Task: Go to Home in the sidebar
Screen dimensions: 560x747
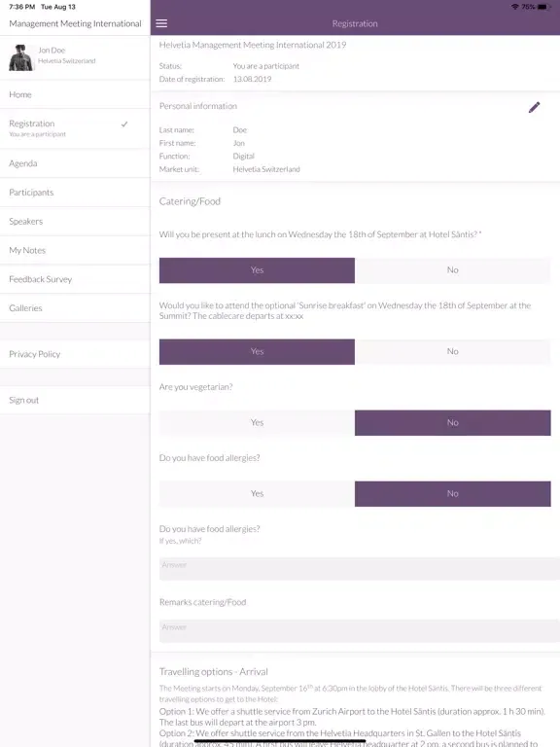Action: [x=75, y=94]
